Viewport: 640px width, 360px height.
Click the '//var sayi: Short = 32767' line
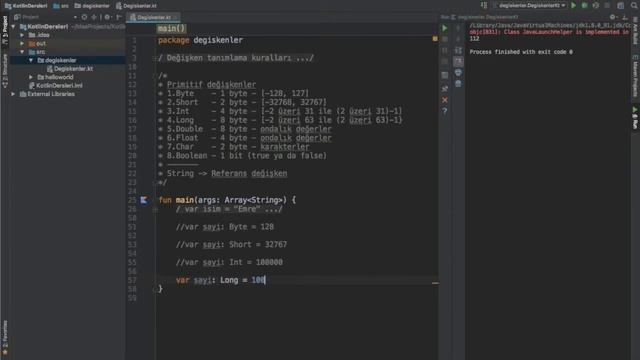(231, 245)
